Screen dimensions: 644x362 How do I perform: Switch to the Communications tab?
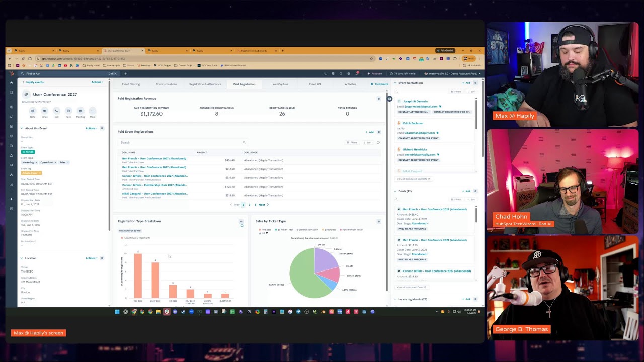[x=166, y=84]
